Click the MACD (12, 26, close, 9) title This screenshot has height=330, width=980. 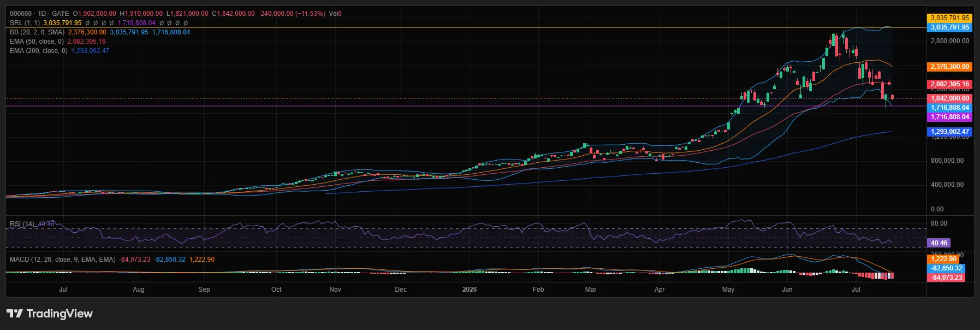[x=62, y=260]
